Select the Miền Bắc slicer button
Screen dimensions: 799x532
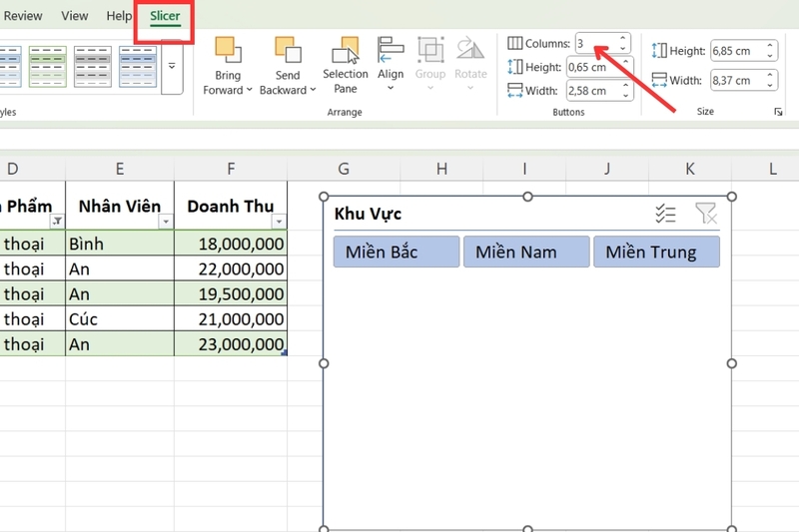[397, 252]
